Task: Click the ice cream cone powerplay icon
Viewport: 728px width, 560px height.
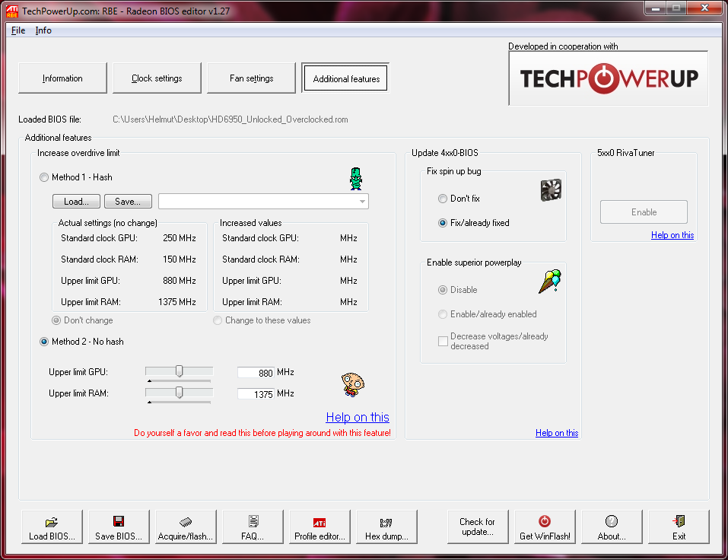Action: (550, 281)
